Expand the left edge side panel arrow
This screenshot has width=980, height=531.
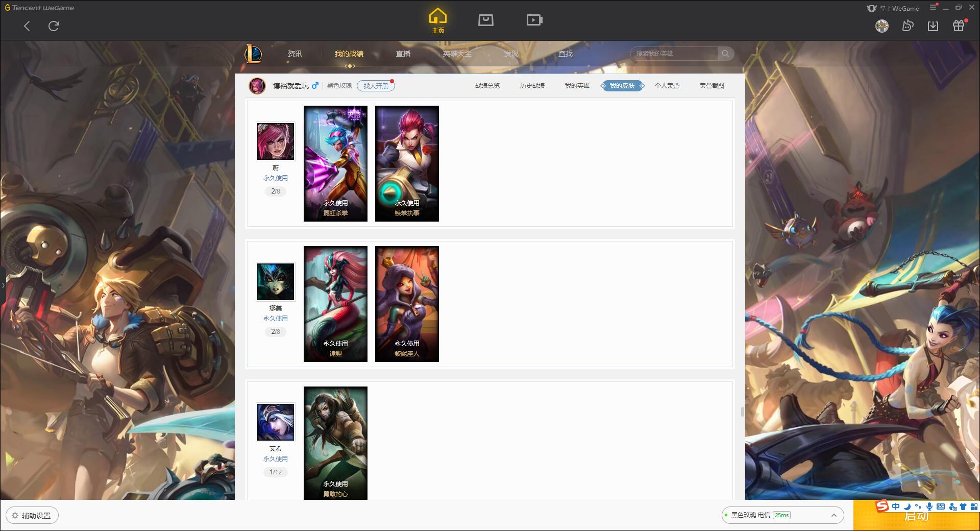(3, 285)
